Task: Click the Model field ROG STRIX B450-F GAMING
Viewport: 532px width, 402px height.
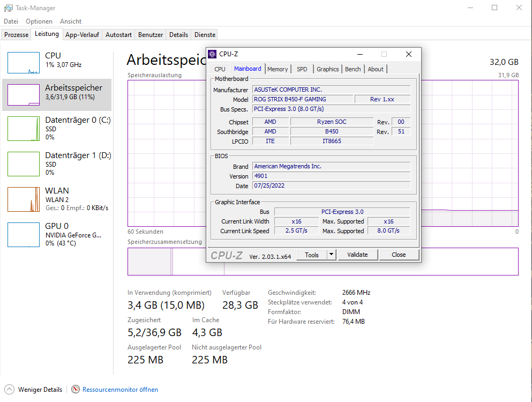Action: tap(303, 99)
